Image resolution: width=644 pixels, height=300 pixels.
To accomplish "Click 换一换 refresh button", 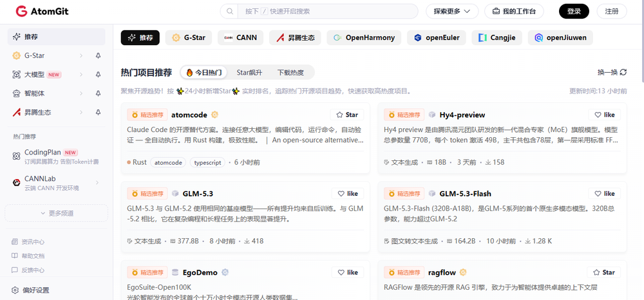I will tap(612, 72).
